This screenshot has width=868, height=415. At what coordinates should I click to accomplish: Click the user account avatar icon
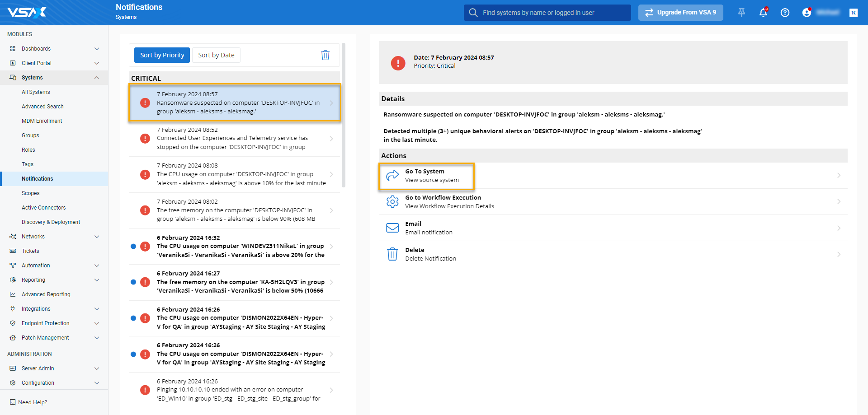tap(807, 13)
